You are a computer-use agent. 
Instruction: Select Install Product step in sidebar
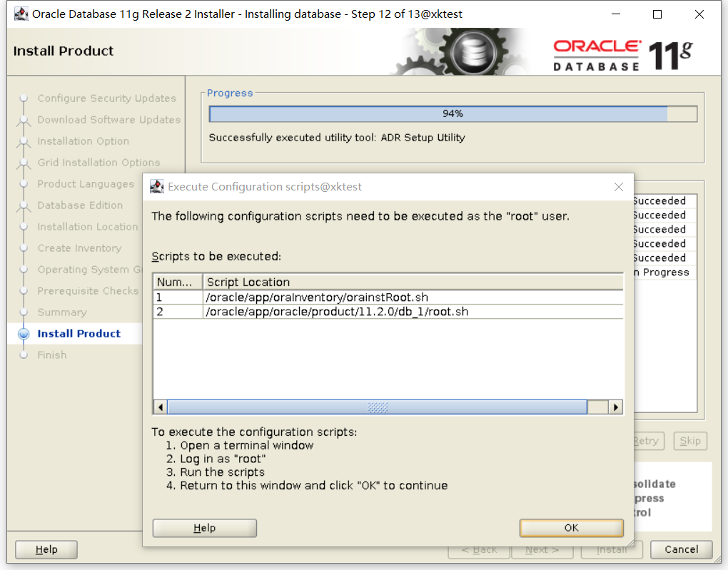click(79, 334)
